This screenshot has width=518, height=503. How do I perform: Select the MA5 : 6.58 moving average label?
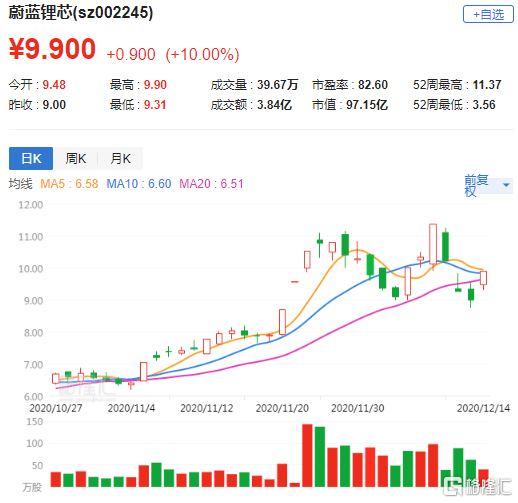coord(69,184)
